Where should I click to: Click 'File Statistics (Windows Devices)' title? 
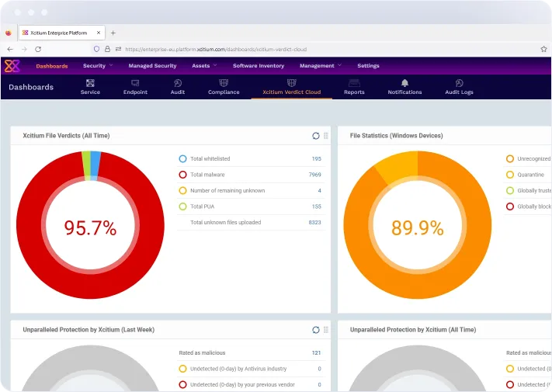[x=397, y=136]
